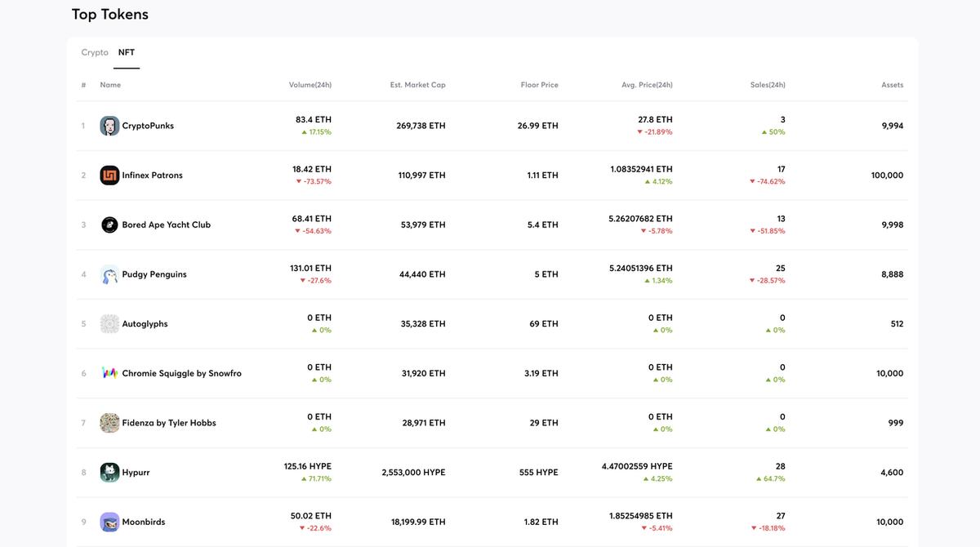Viewport: 980px width, 547px height.
Task: Click the 29 ETH floor price
Action: [544, 423]
